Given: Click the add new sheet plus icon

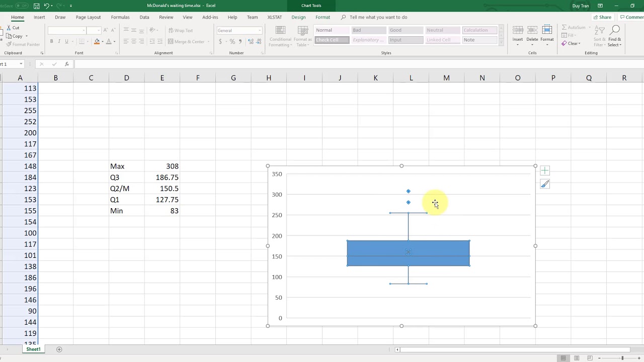Looking at the screenshot, I should coord(59,349).
